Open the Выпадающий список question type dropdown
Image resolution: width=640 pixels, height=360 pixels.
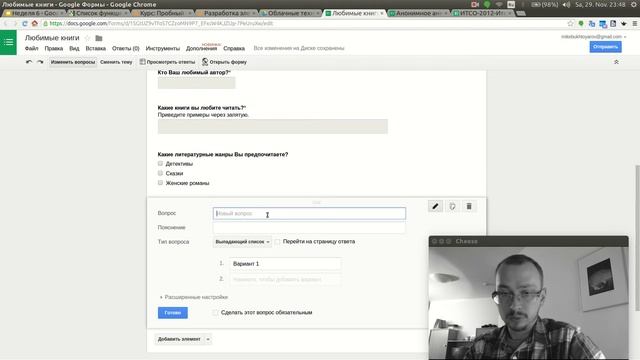tap(242, 242)
